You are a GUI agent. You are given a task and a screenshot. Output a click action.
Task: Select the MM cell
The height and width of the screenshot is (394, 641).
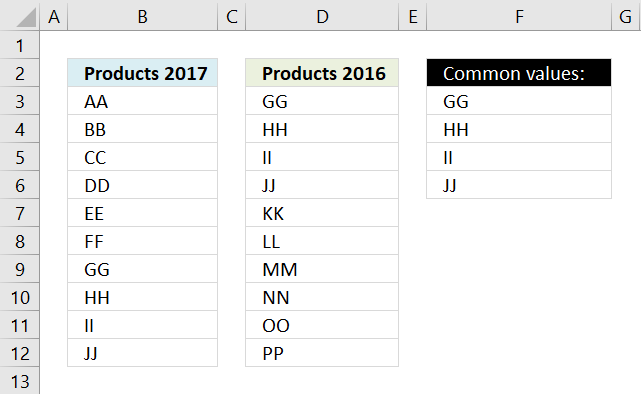(322, 269)
